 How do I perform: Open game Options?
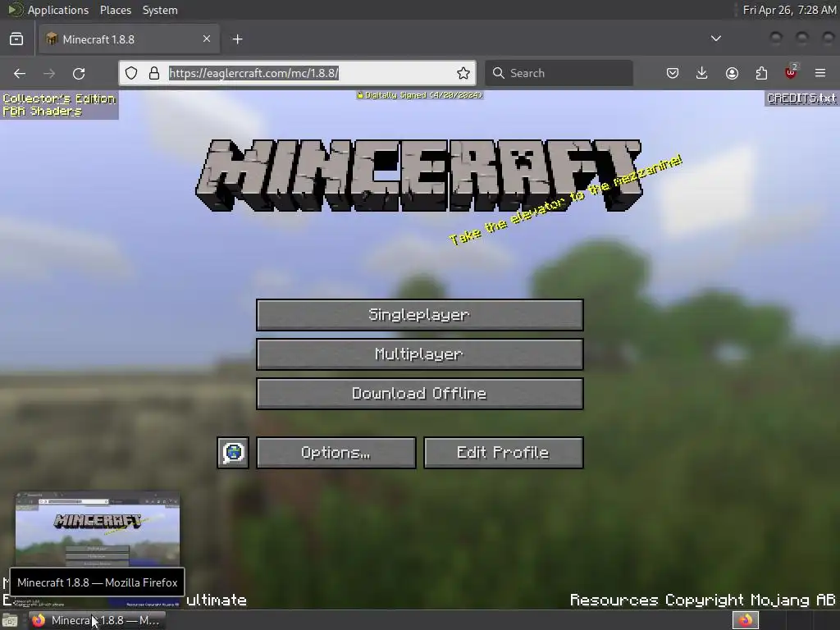pyautogui.click(x=336, y=453)
